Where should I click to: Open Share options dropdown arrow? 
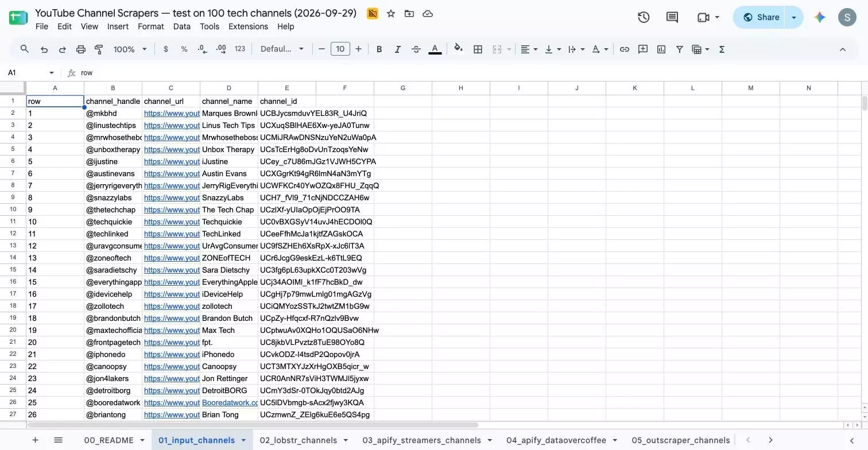point(794,17)
